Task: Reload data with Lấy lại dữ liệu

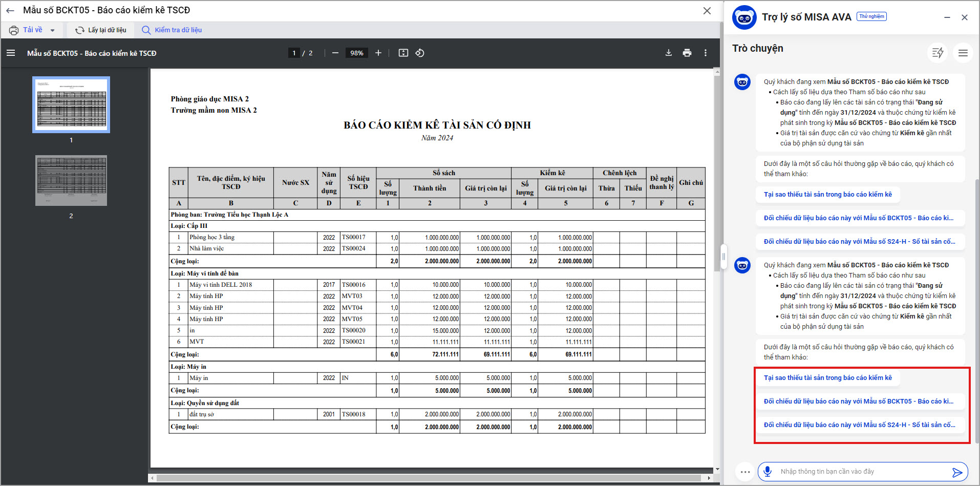Action: (101, 30)
